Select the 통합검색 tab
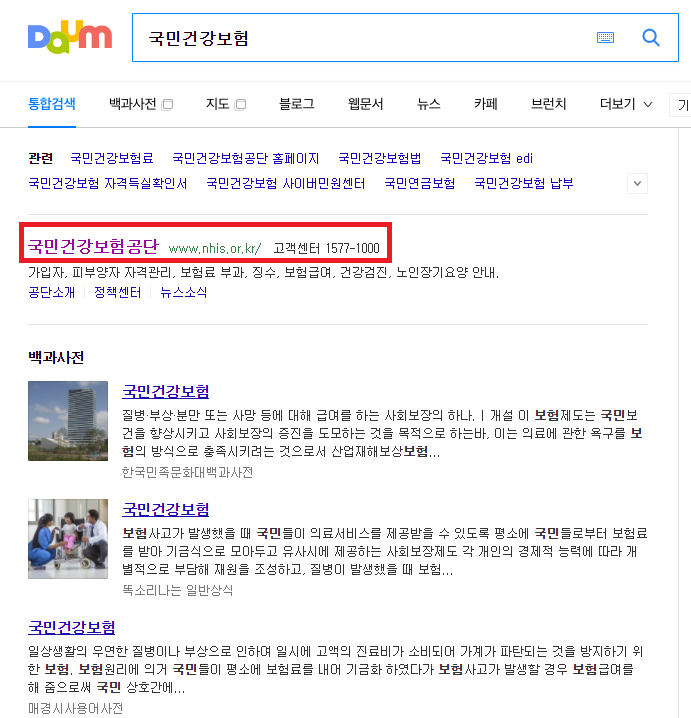This screenshot has height=718, width=691. (x=52, y=104)
